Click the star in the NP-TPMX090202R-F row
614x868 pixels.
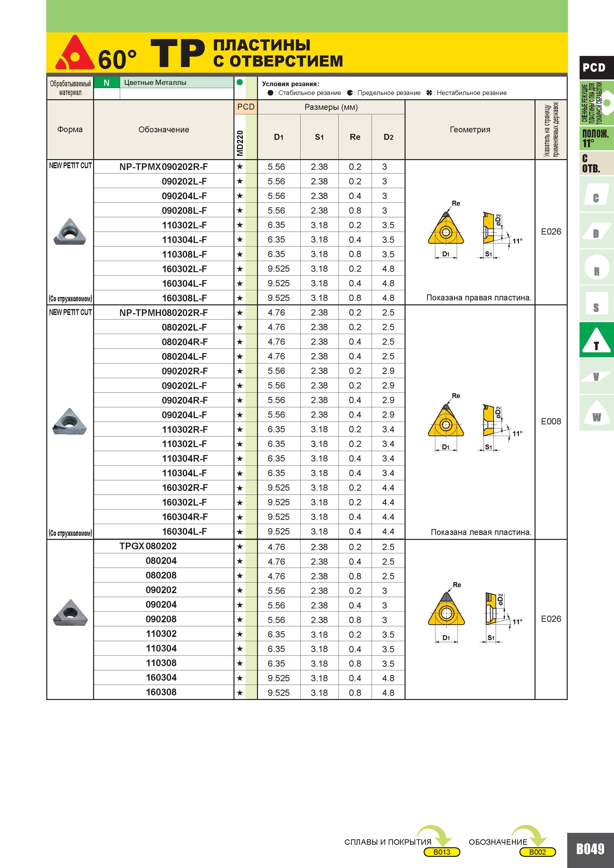(x=239, y=167)
